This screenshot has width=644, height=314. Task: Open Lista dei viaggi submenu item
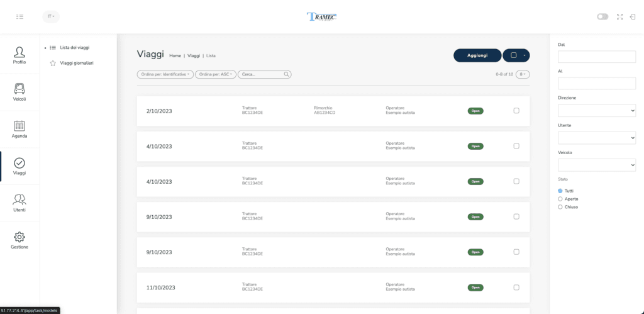click(x=75, y=48)
